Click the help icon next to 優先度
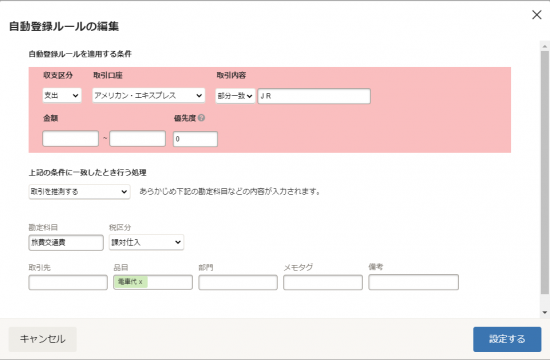 201,118
